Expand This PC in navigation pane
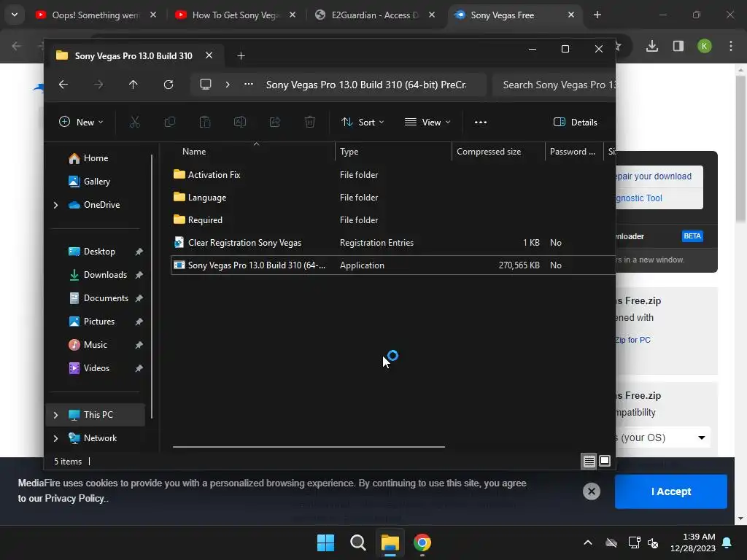The image size is (747, 560). click(x=55, y=415)
